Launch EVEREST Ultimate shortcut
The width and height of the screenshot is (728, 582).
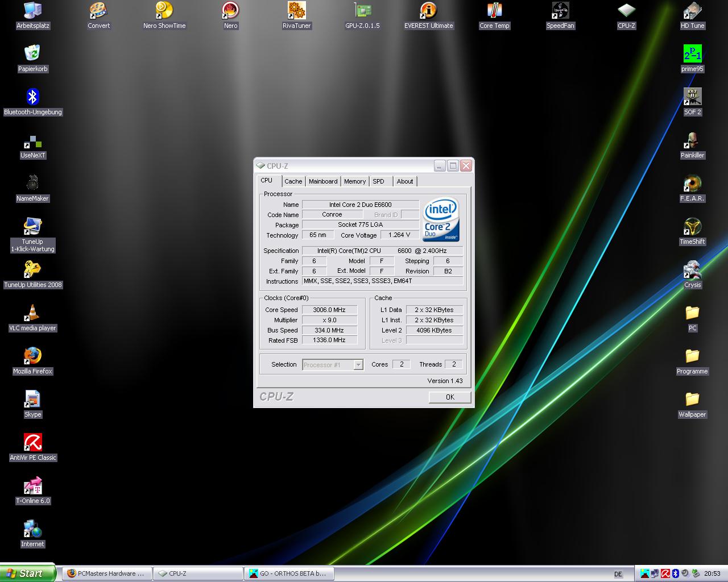428,15
